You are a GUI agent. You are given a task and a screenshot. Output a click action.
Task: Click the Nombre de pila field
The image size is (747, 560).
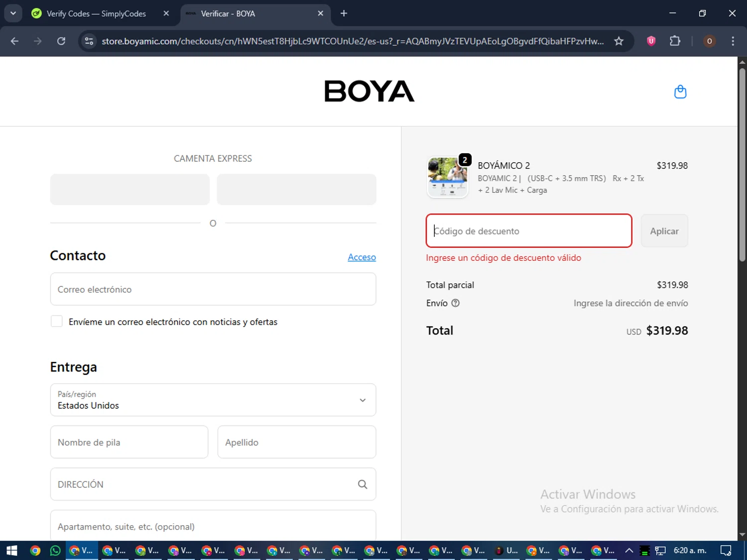point(129,442)
